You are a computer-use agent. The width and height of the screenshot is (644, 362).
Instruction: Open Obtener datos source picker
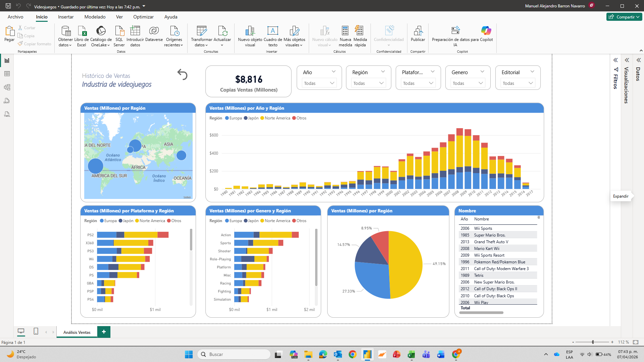(x=65, y=36)
